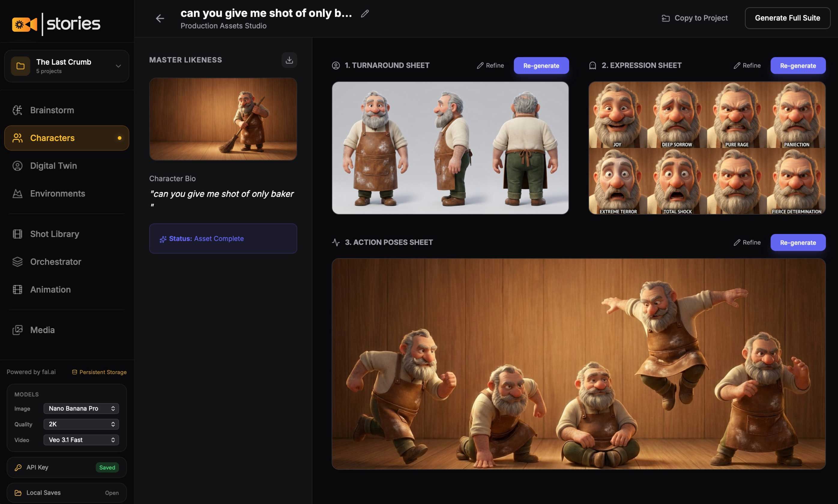The width and height of the screenshot is (838, 504).
Task: Open the Digital Twin panel
Action: [x=53, y=166]
